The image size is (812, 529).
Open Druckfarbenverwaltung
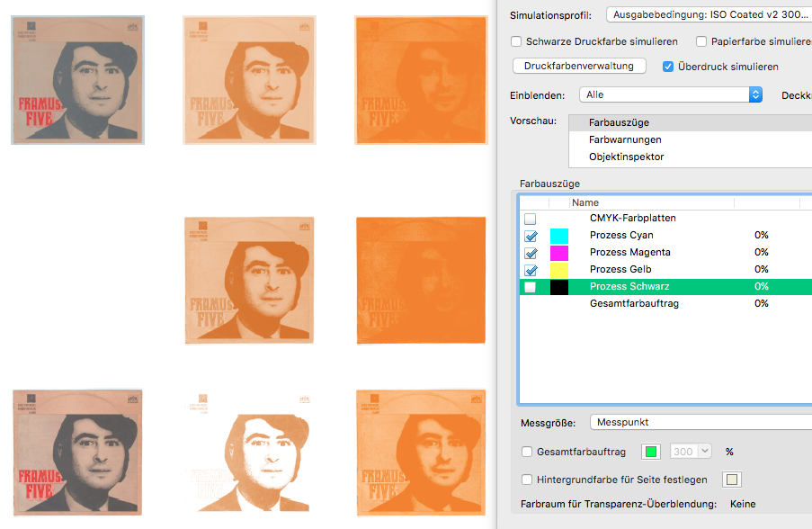point(579,66)
